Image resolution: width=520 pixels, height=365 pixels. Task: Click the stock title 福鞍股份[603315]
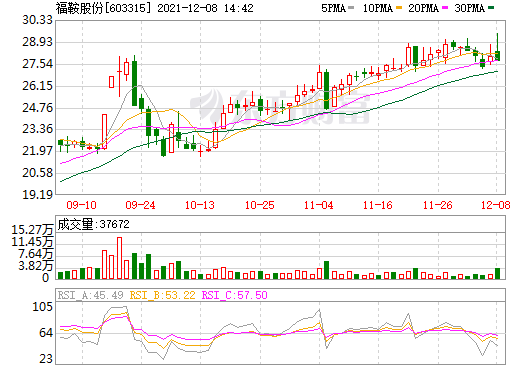104,8
